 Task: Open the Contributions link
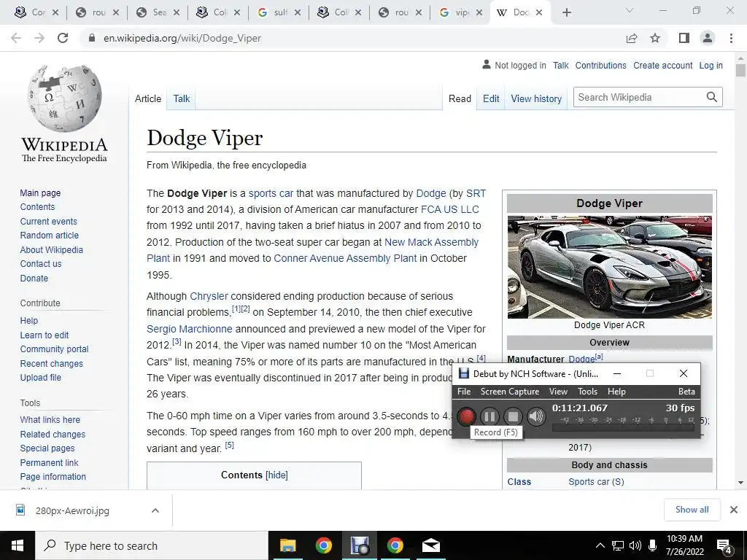[x=601, y=65]
